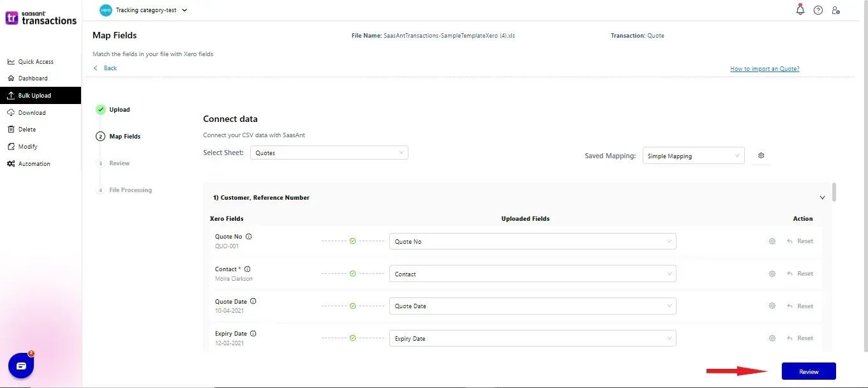
Task: Click the info icon beside Quote Date
Action: 253,301
